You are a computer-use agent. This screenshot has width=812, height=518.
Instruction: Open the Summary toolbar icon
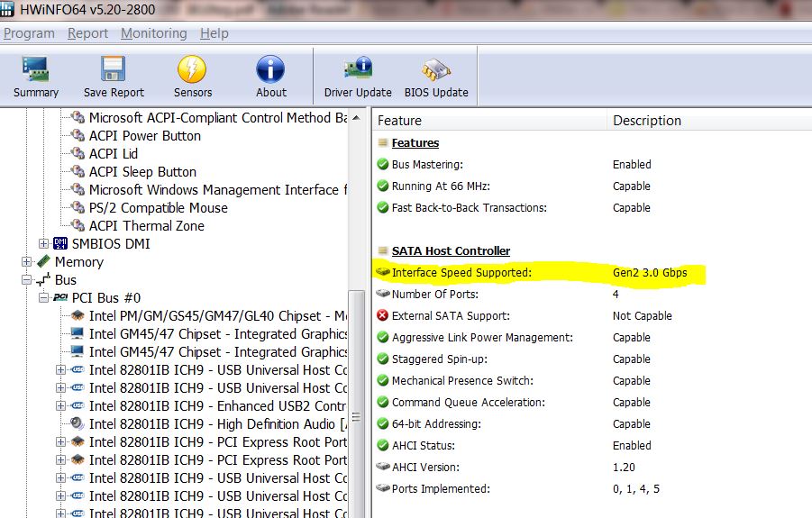[x=35, y=69]
